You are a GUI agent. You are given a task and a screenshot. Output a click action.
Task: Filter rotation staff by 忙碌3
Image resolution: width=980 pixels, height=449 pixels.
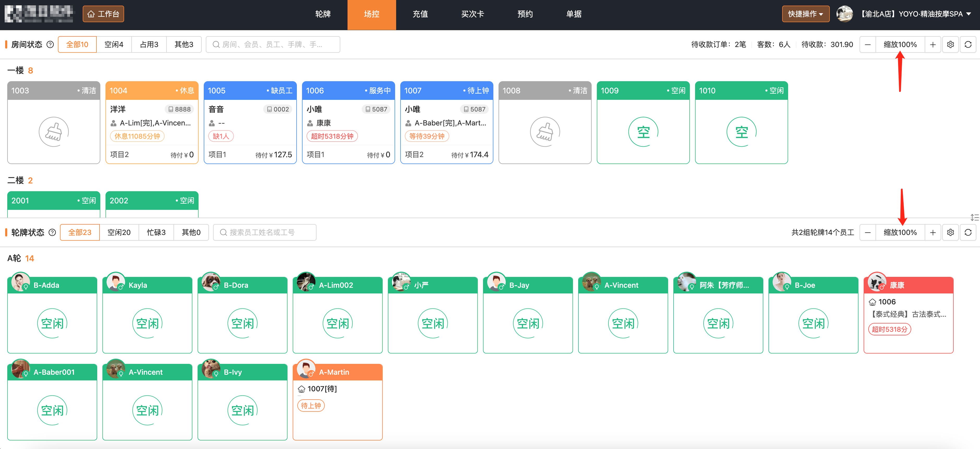[156, 232]
